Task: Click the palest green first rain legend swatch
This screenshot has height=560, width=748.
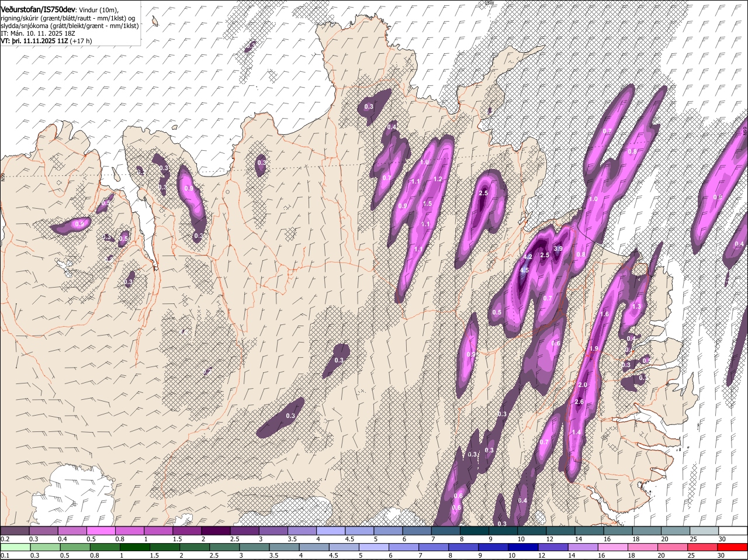Action: pyautogui.click(x=15, y=548)
